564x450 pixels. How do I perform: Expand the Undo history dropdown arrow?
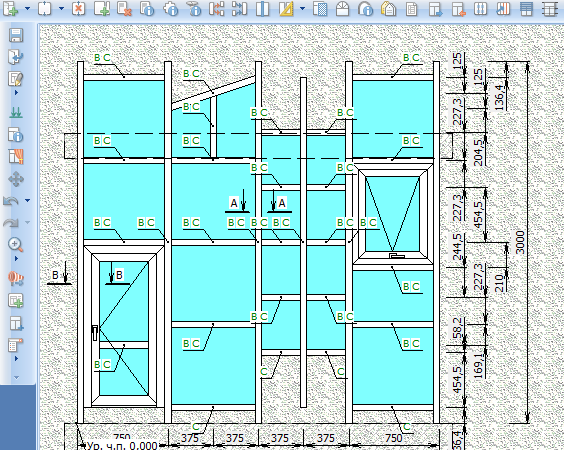(27, 200)
